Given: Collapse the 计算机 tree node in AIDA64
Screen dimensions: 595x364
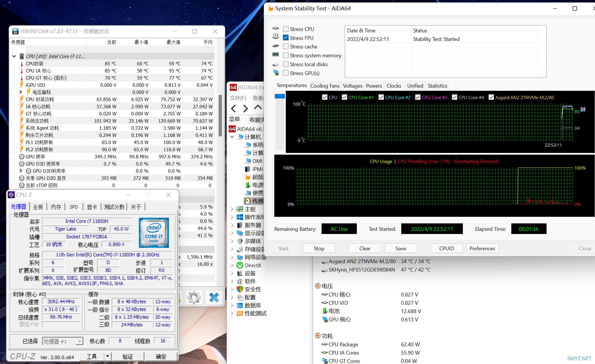Looking at the screenshot, I should point(232,137).
